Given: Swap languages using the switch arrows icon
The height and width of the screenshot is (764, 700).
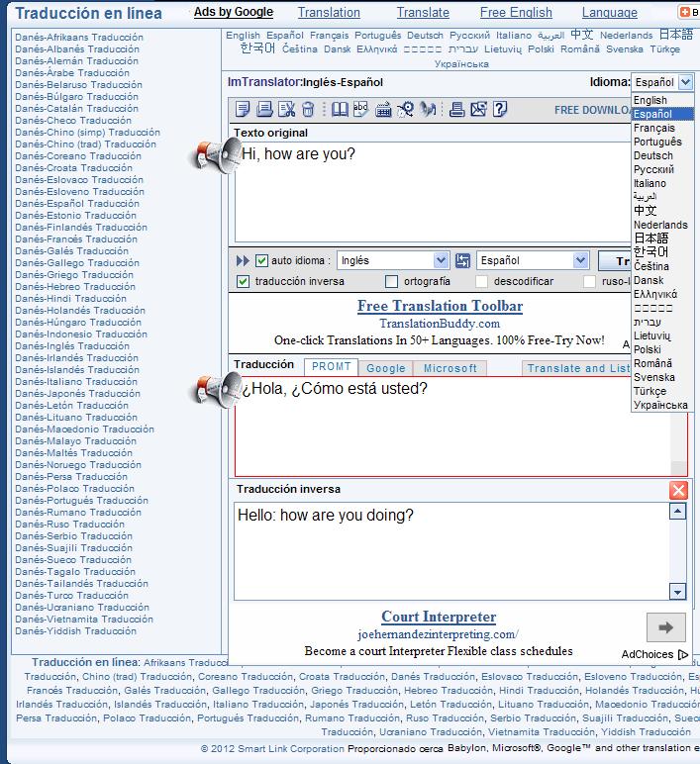Looking at the screenshot, I should click(x=462, y=261).
